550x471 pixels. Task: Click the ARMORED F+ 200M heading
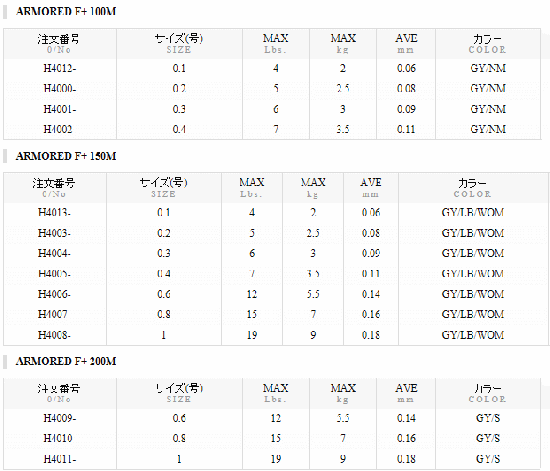click(66, 361)
